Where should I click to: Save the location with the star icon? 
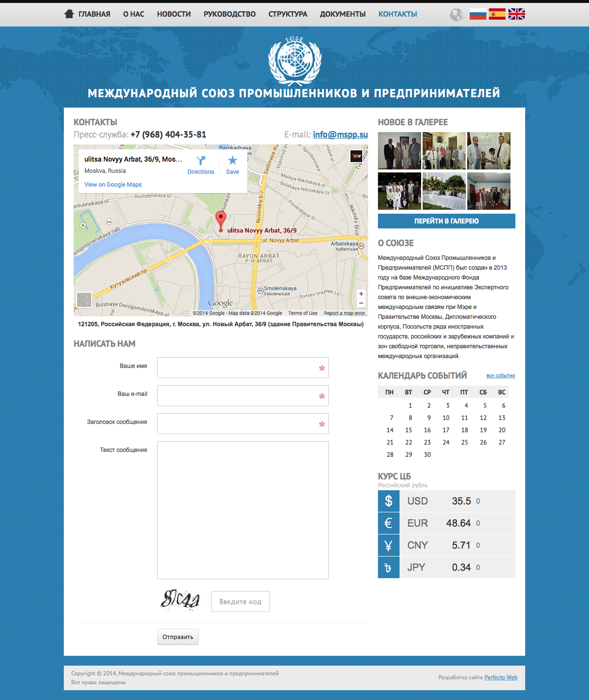pyautogui.click(x=233, y=161)
